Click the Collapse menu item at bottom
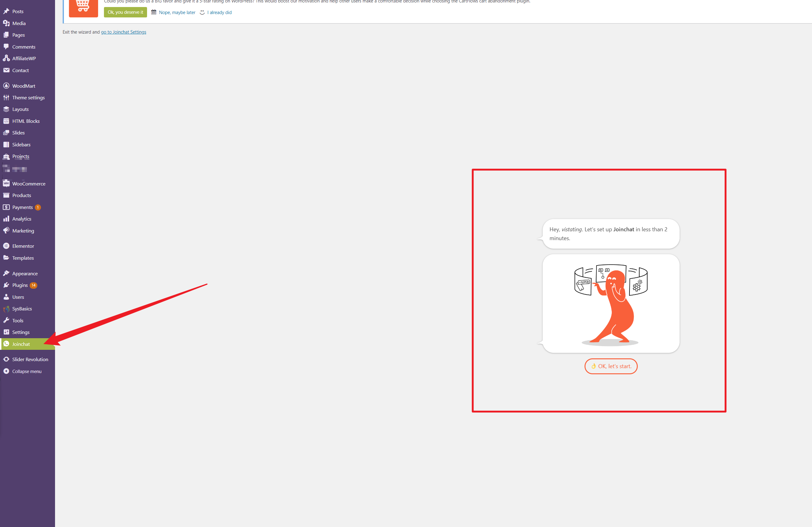The image size is (812, 527). click(26, 371)
